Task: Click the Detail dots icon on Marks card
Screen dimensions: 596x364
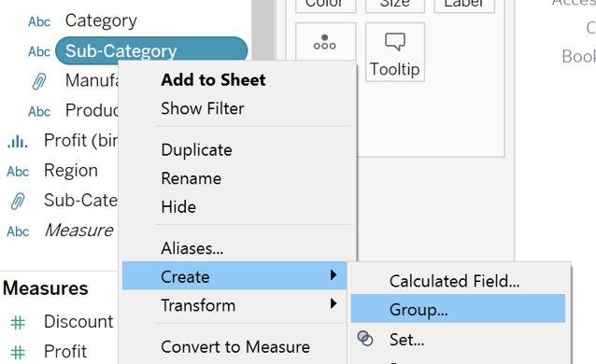Action: (x=324, y=42)
